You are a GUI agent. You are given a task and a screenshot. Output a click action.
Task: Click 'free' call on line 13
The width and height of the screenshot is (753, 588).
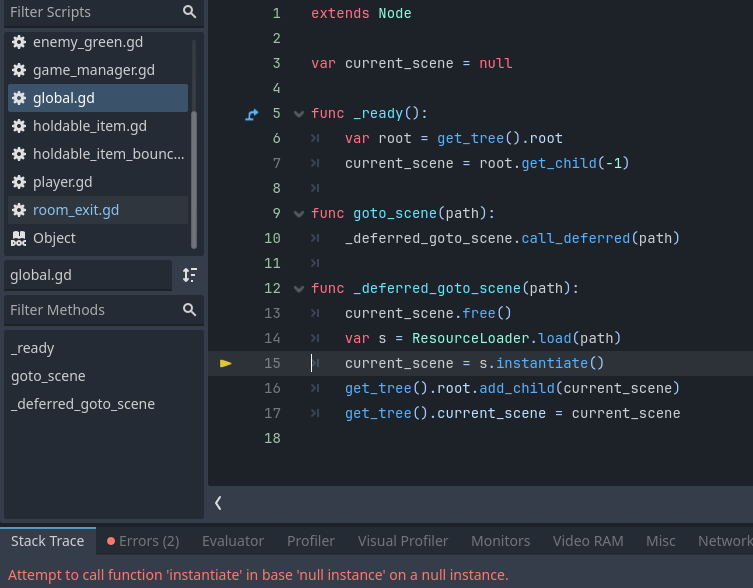(x=479, y=313)
